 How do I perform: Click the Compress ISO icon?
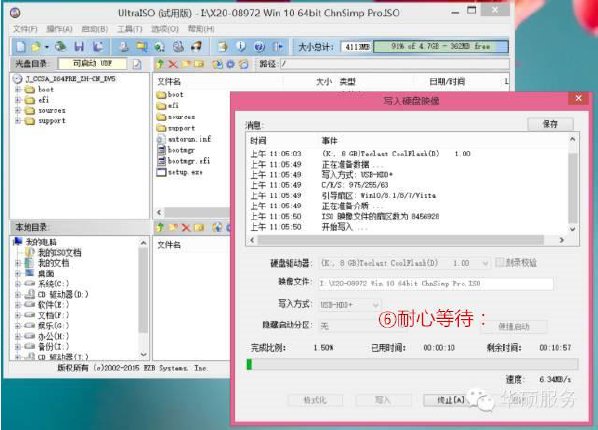(159, 47)
